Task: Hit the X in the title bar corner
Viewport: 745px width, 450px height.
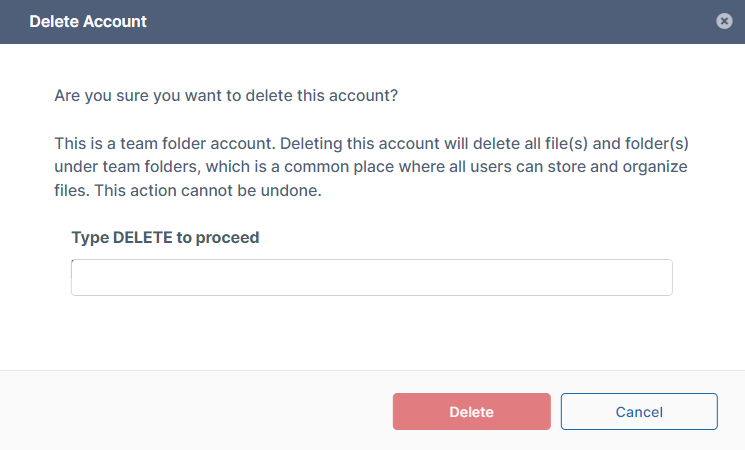Action: [724, 21]
